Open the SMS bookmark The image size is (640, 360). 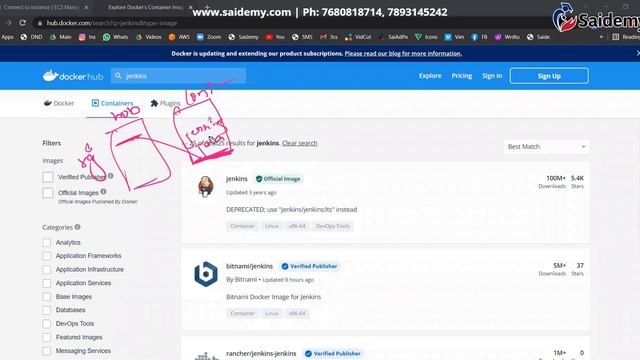(x=302, y=37)
